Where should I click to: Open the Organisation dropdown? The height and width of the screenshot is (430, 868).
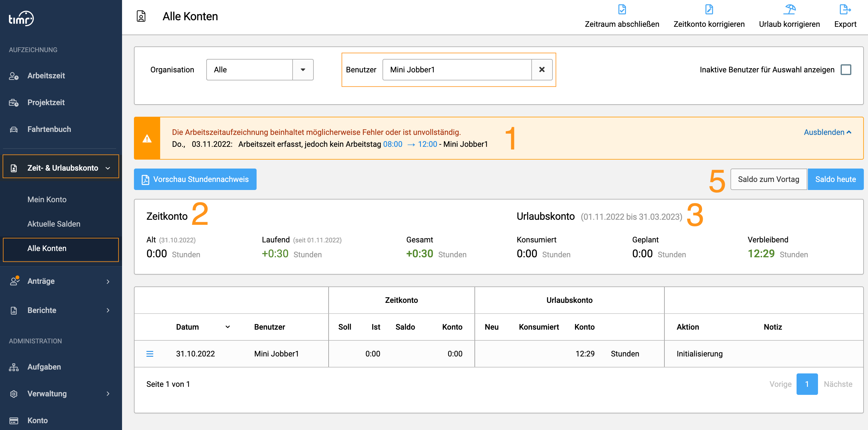point(260,70)
